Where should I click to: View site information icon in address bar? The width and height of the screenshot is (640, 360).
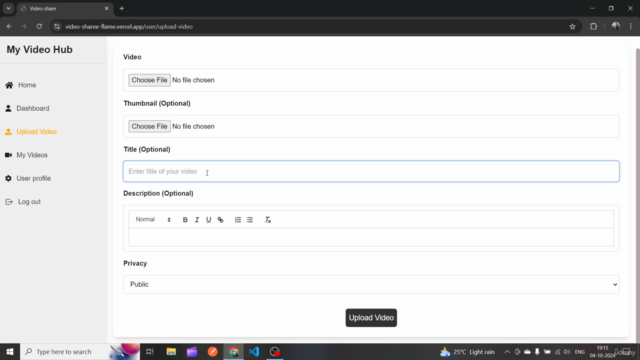[x=57, y=27]
